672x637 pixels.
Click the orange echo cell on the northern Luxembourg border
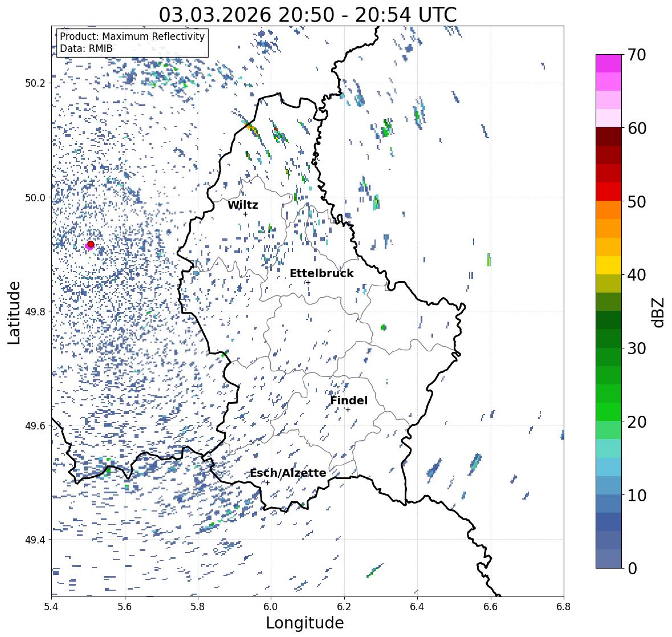click(252, 129)
